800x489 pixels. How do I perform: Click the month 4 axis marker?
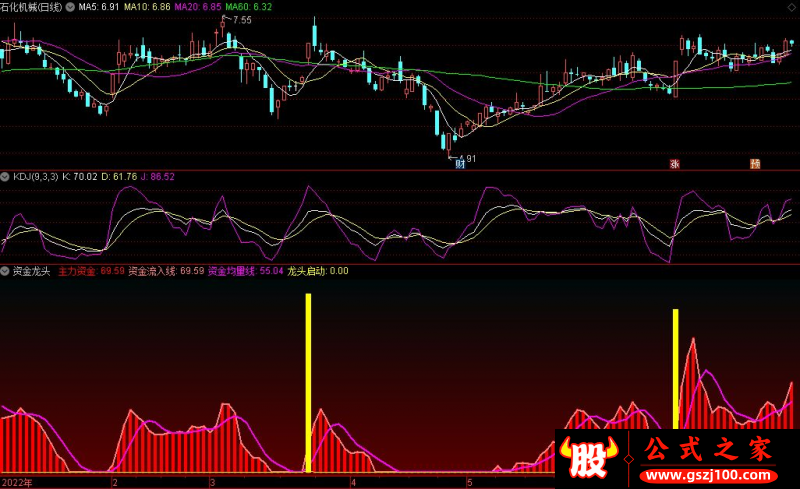353,482
